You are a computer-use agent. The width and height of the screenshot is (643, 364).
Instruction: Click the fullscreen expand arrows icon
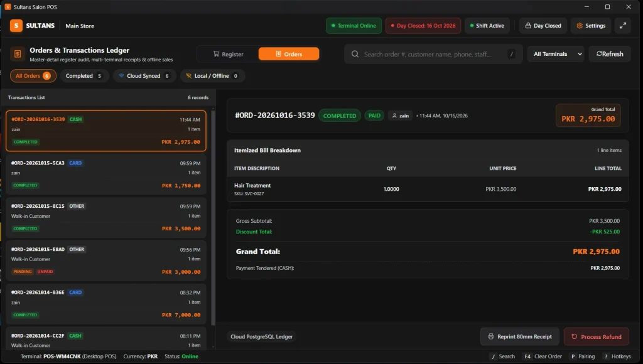[622, 25]
